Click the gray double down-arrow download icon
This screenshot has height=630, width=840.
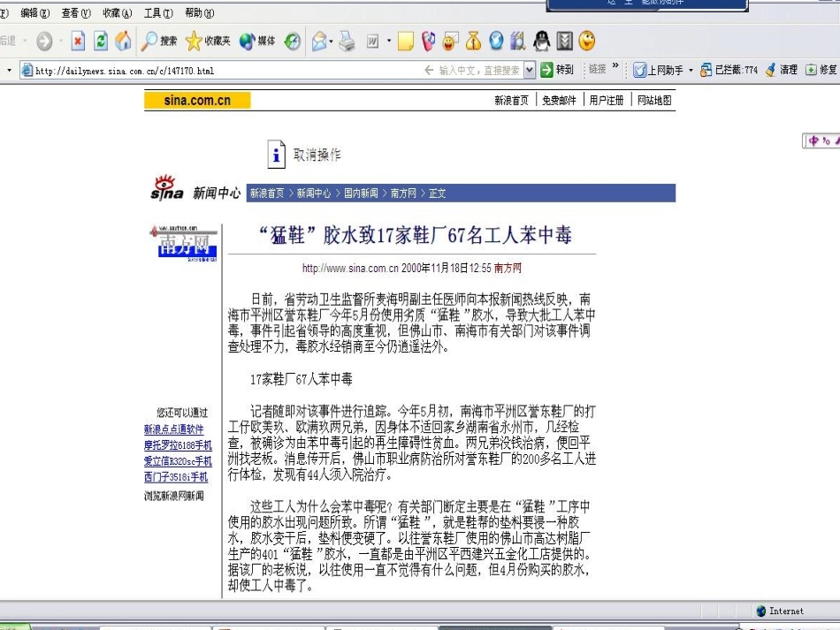[x=565, y=42]
